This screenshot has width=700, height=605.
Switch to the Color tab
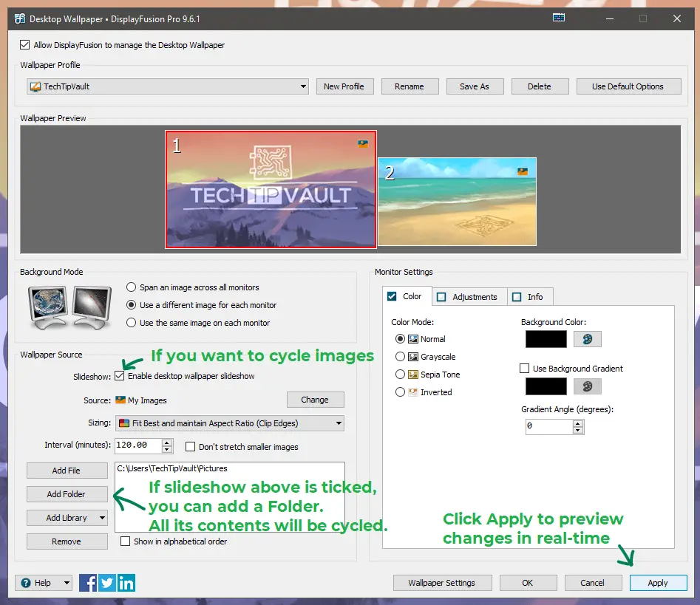[x=407, y=296]
